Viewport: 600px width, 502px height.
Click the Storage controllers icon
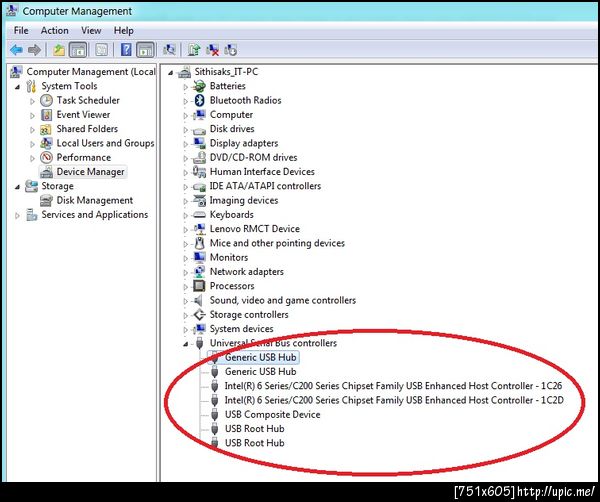[x=199, y=315]
